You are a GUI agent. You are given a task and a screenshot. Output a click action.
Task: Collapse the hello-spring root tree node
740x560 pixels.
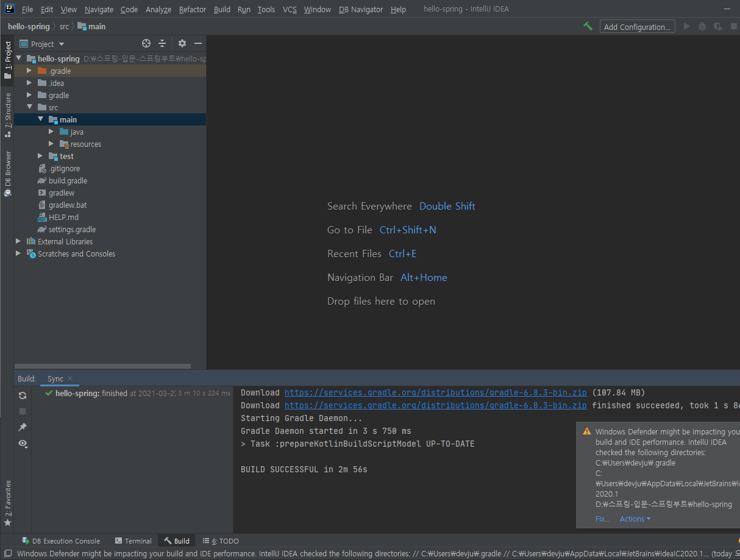pos(18,58)
